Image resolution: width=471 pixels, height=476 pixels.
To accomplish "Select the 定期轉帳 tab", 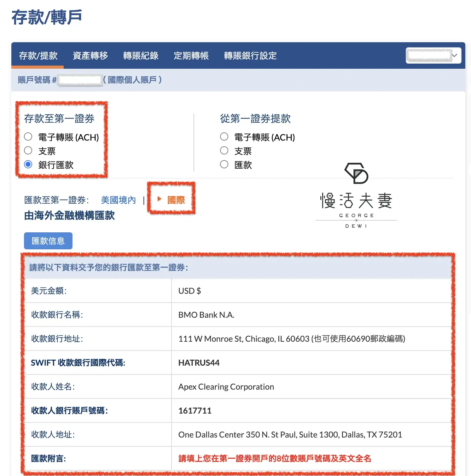I will point(191,56).
